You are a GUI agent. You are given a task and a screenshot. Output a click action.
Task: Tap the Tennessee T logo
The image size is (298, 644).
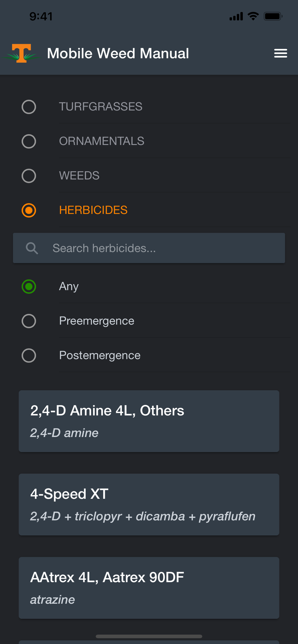(x=22, y=53)
